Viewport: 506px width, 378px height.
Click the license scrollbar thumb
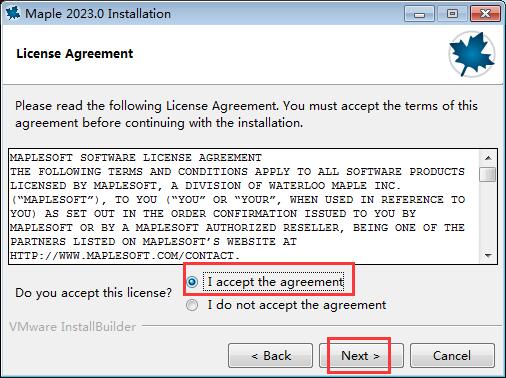click(488, 174)
